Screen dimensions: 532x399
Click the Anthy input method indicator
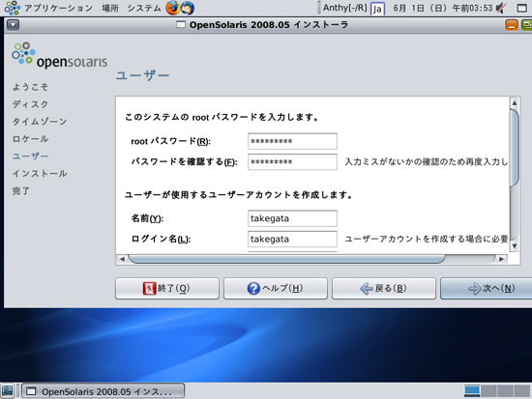344,8
